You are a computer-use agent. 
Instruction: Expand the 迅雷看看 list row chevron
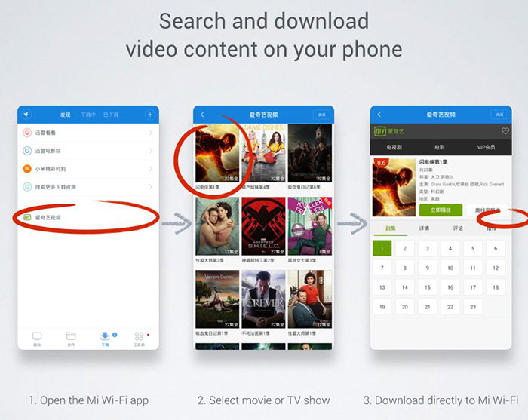[x=151, y=133]
